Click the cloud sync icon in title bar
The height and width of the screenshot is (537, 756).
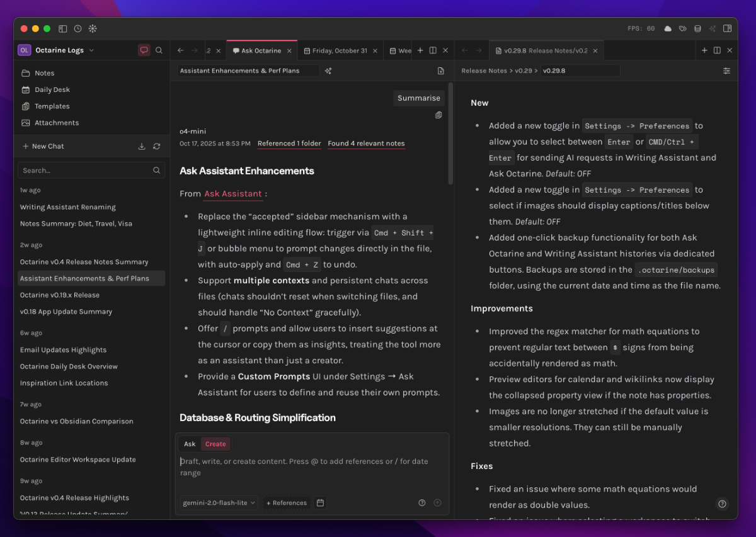pos(668,28)
